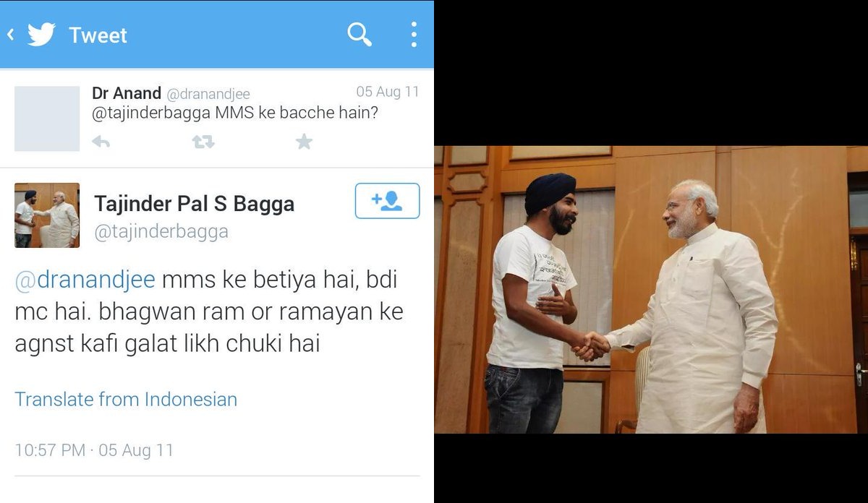Click Translate from Indonesian link
Viewport: 868px width, 503px height.
point(126,399)
